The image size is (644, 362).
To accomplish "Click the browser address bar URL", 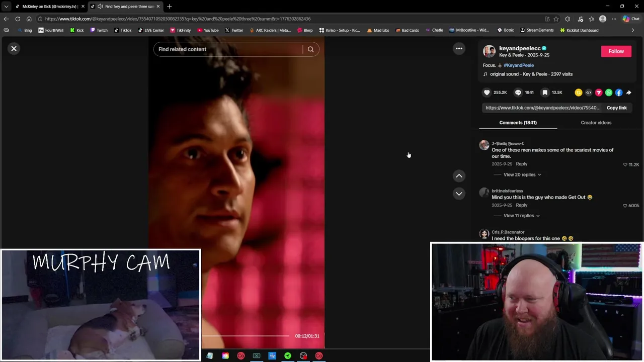I will [x=178, y=19].
